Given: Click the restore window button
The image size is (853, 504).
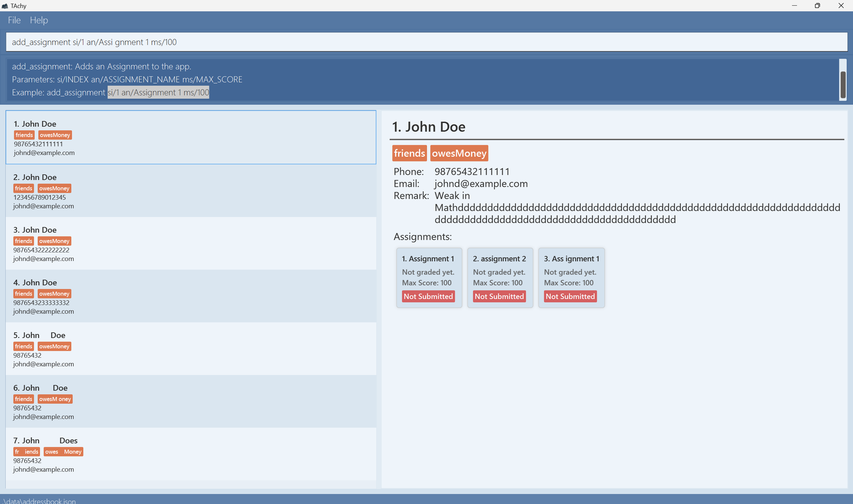Looking at the screenshot, I should click(817, 6).
